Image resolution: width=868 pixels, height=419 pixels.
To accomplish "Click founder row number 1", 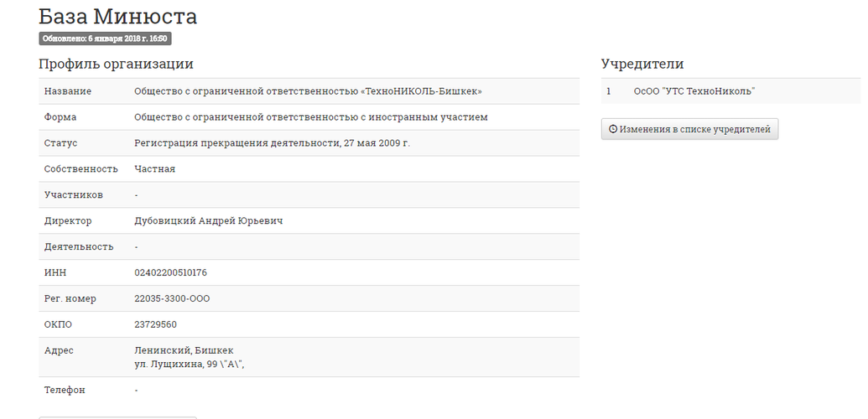I will 609,91.
